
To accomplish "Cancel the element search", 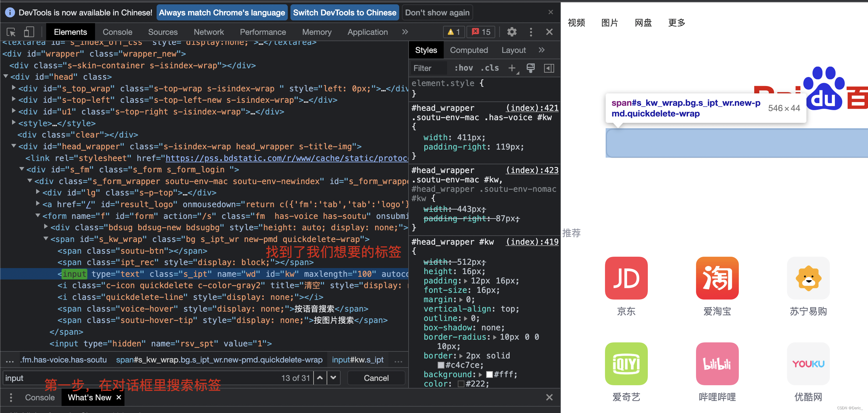I will coord(376,378).
